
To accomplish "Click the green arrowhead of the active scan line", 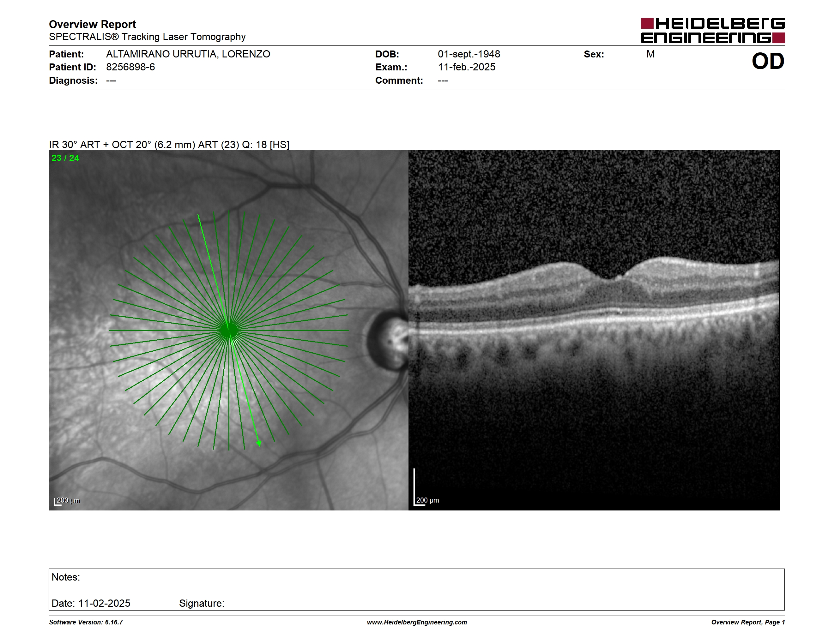I will [259, 444].
